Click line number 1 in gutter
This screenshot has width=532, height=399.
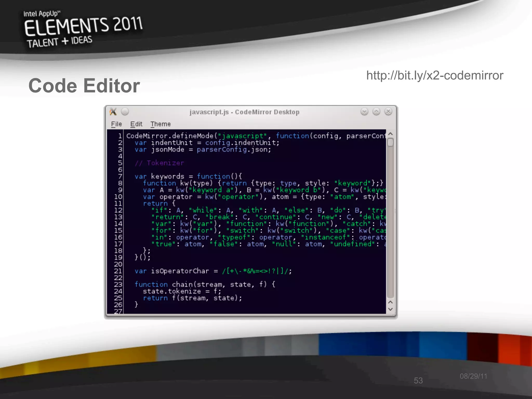[120, 136]
